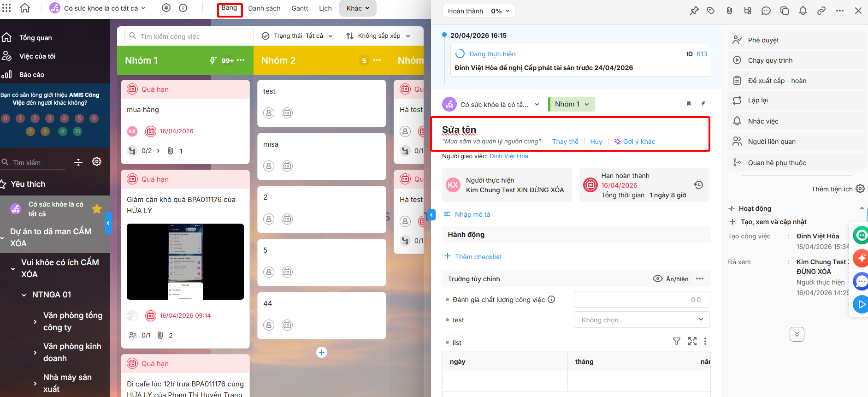Open the comments speech-bubble icon

click(766, 11)
